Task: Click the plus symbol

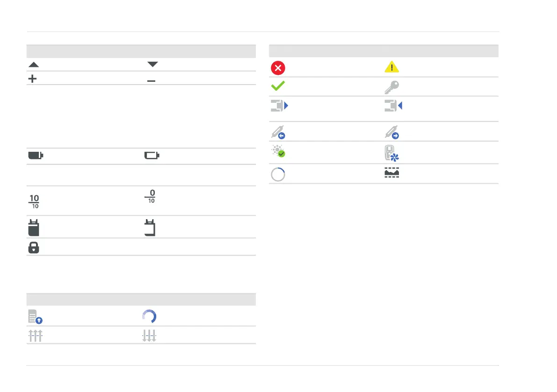Action: click(x=32, y=79)
